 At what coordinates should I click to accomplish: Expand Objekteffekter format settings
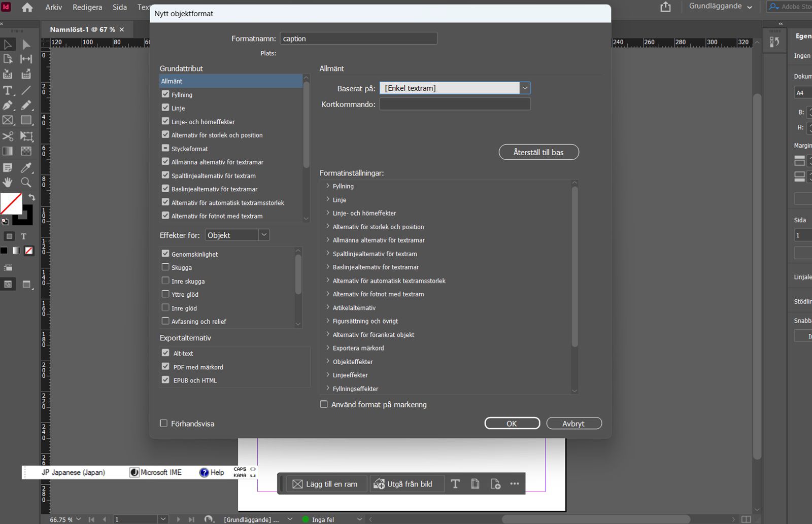pos(328,362)
